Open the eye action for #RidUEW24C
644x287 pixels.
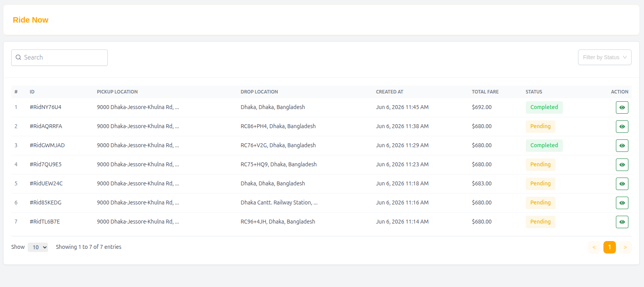(x=622, y=184)
